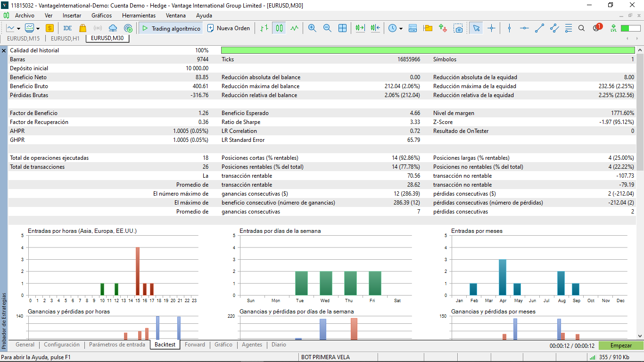The height and width of the screenshot is (362, 644).
Task: Open the search magnifier icon
Action: point(581,28)
